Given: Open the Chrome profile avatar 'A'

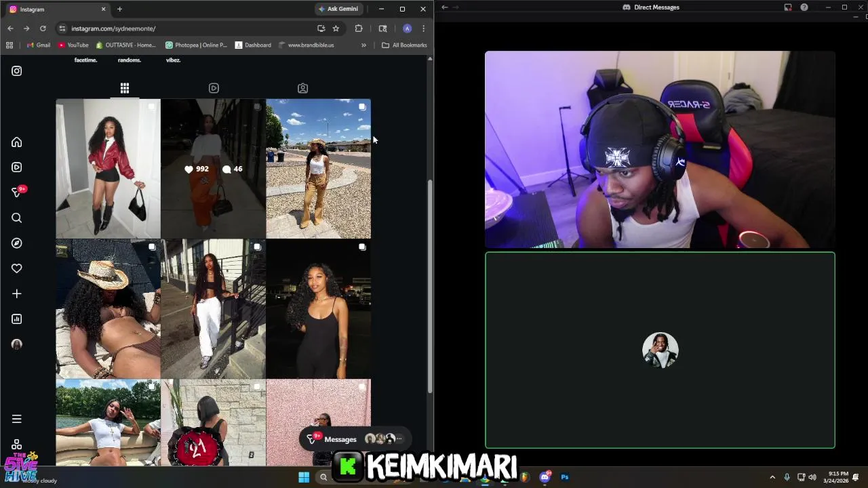Looking at the screenshot, I should [407, 28].
